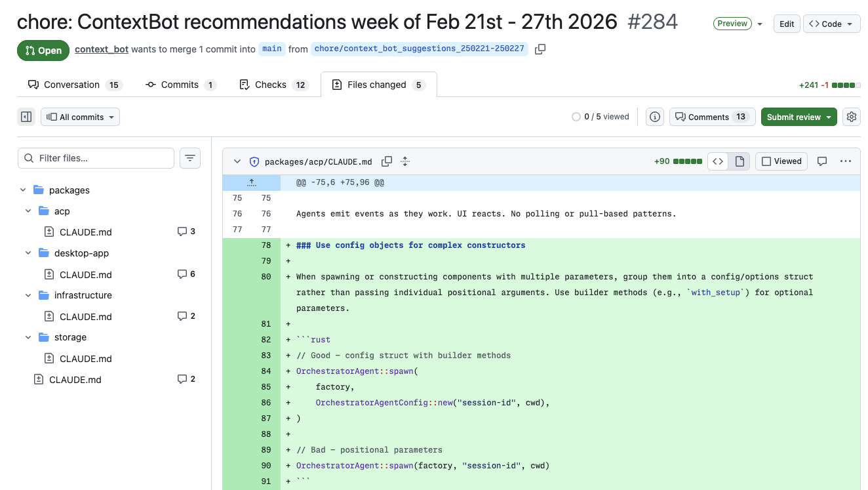Show review info via the circled-i icon
Viewport: 868px width, 490px height.
[654, 116]
